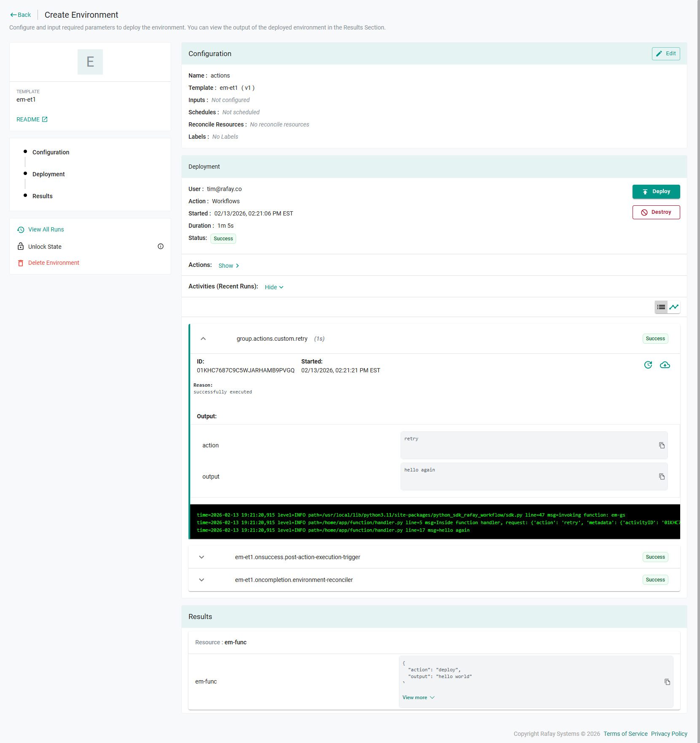Click the Unlock State info icon

click(x=161, y=246)
